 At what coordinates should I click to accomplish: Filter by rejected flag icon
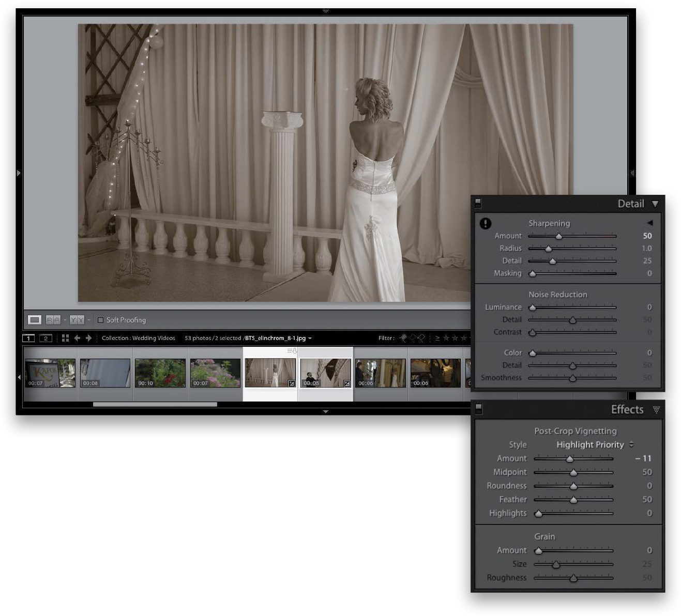pyautogui.click(x=421, y=338)
